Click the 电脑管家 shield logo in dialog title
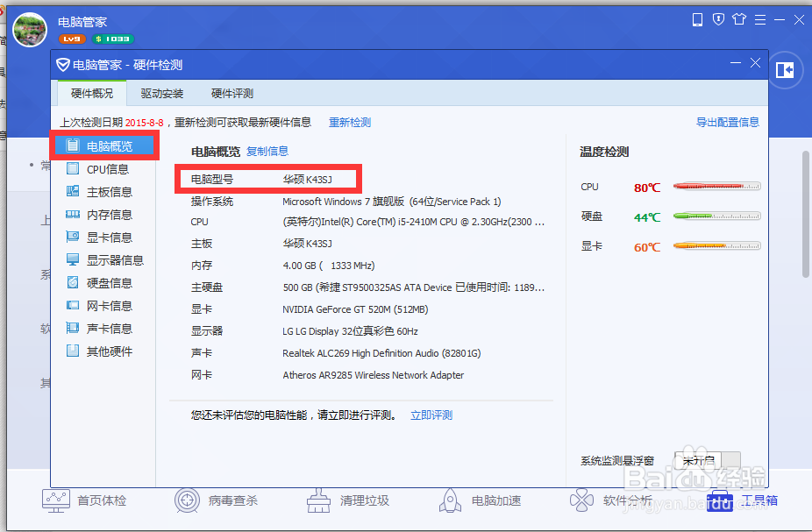The image size is (812, 532). [62, 65]
